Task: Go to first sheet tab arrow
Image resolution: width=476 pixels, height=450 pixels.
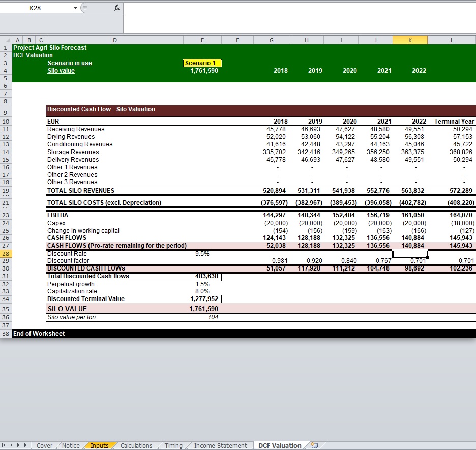Action: (x=4, y=445)
